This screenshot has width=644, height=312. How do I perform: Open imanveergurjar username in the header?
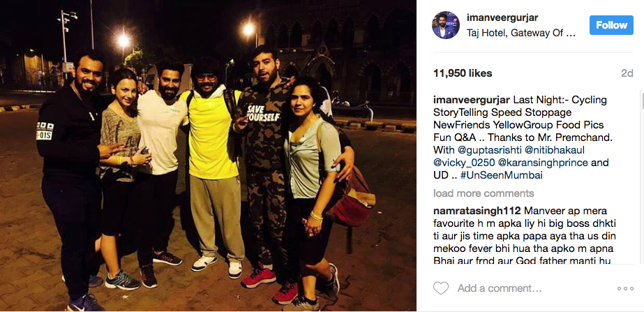502,17
